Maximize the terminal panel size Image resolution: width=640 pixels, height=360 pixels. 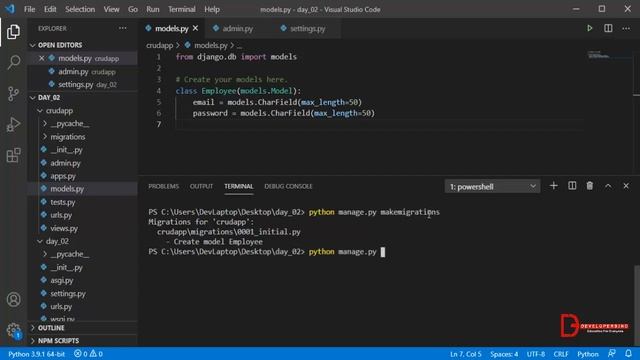point(608,186)
